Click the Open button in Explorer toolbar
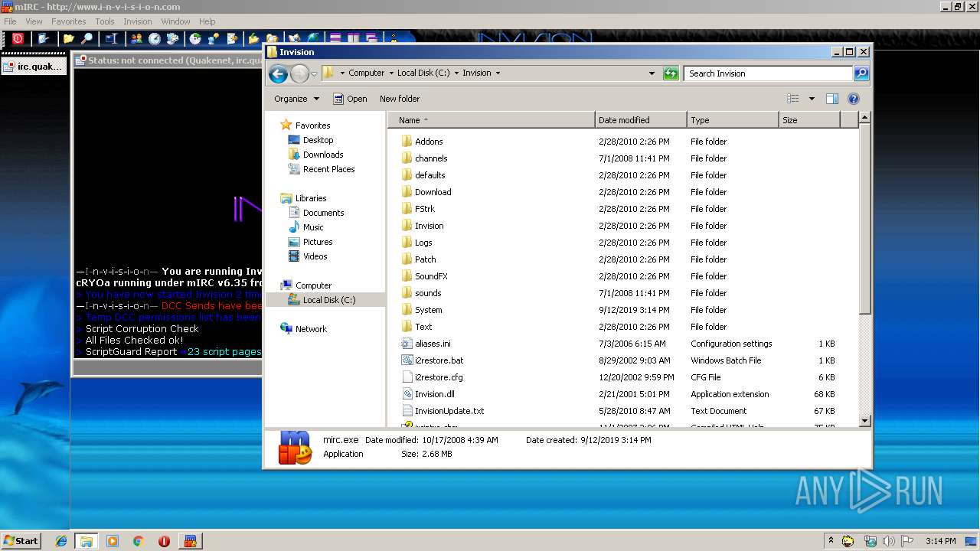The width and height of the screenshot is (980, 551). [350, 99]
